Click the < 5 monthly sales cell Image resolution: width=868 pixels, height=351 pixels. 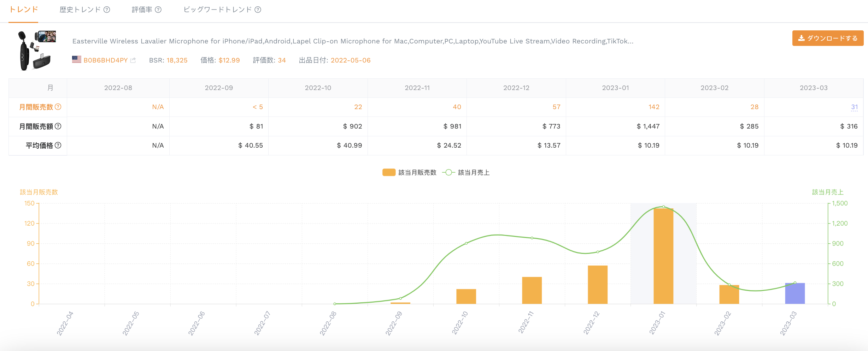coord(219,107)
